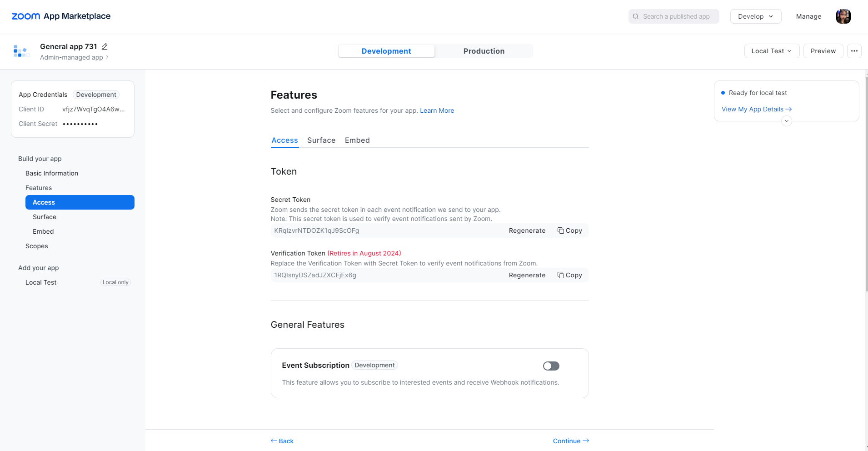
Task: Click the General app 731 icon
Action: (x=21, y=51)
